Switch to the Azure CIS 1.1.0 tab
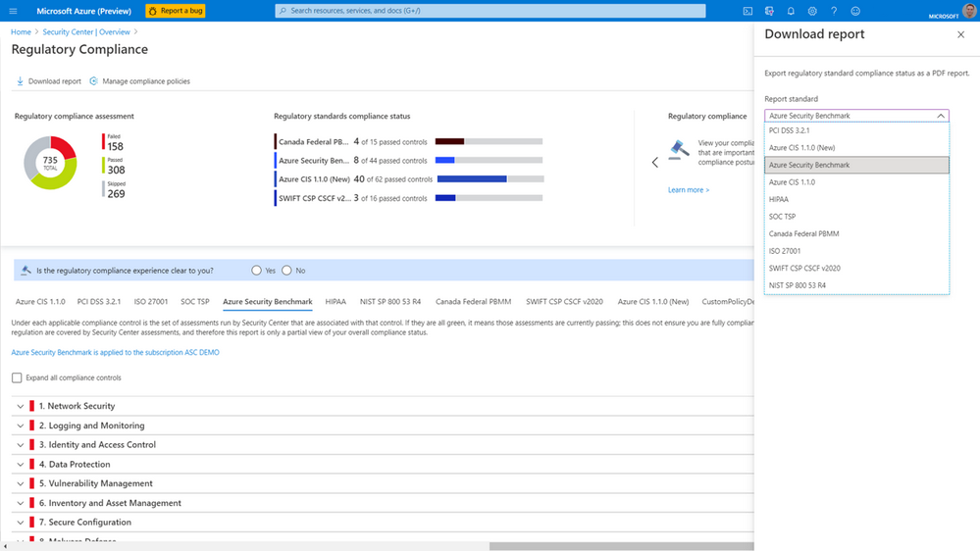This screenshot has height=551, width=980. [x=40, y=302]
